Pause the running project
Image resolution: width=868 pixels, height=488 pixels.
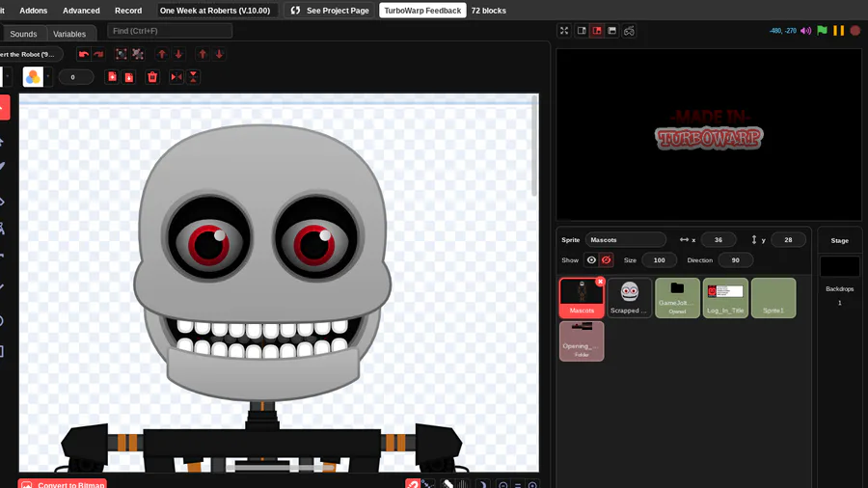click(x=839, y=31)
